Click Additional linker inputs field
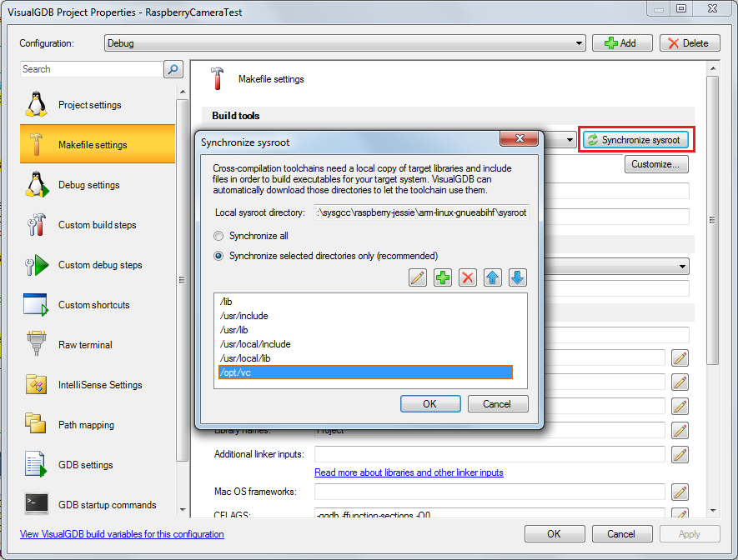738x560 pixels. (489, 454)
